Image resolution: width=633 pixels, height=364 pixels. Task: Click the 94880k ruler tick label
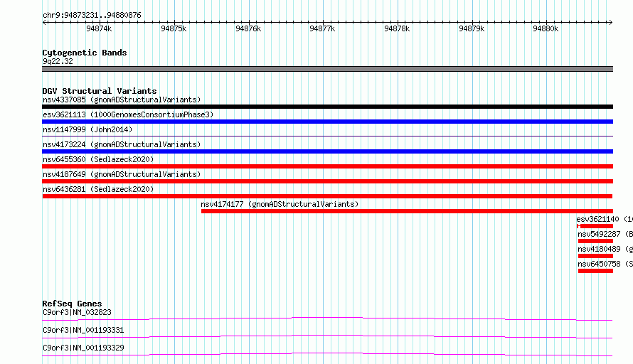coord(546,28)
